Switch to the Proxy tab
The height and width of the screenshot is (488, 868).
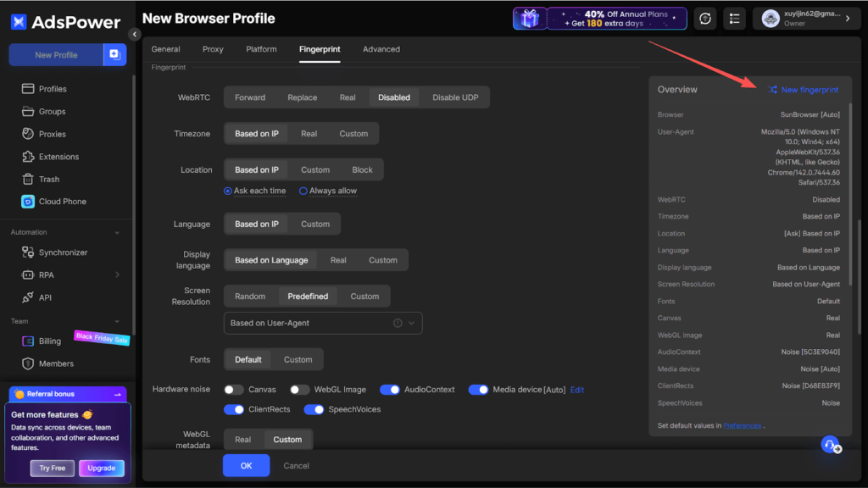[213, 49]
